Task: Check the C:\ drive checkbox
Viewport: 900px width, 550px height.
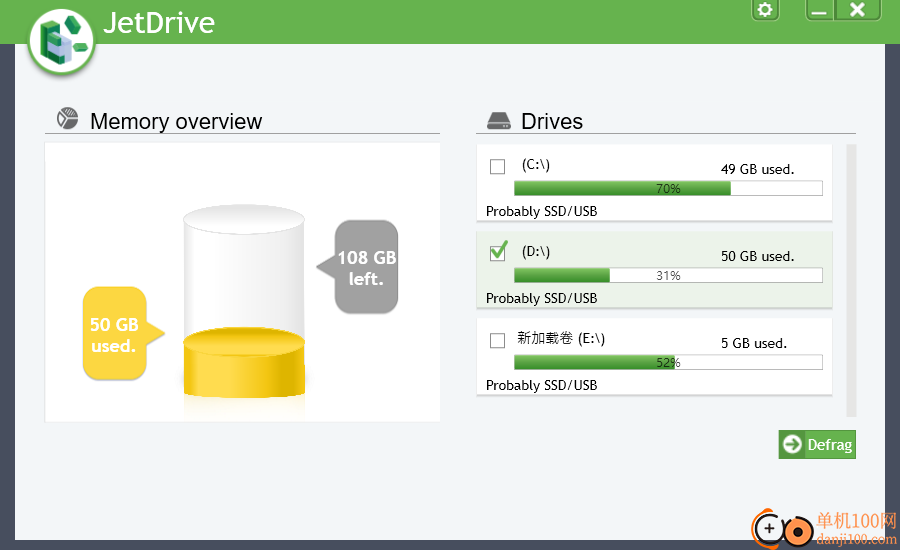Action: point(497,166)
